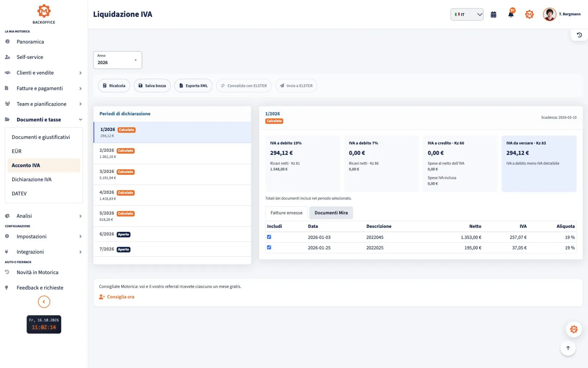Click the Clienti e vendite icon
The height and width of the screenshot is (368, 588).
[7, 72]
